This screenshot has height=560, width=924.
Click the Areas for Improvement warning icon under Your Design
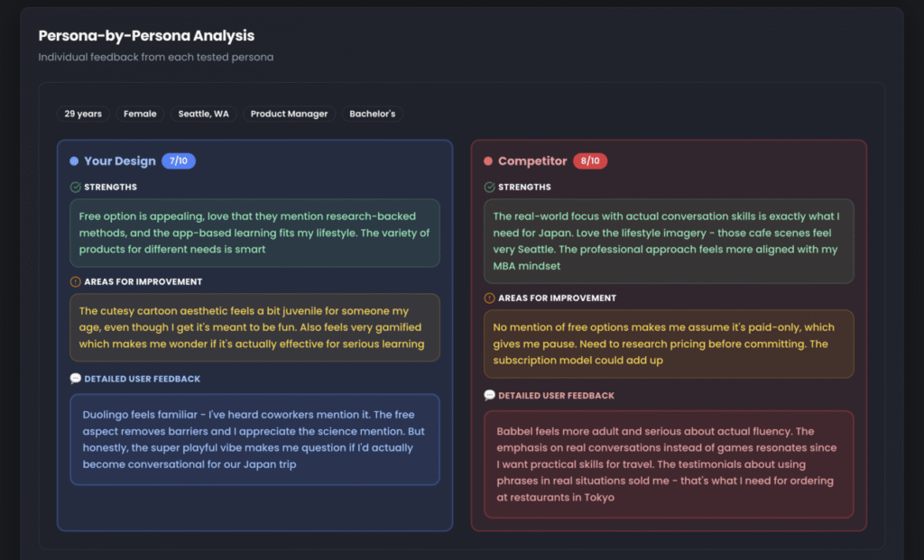76,282
